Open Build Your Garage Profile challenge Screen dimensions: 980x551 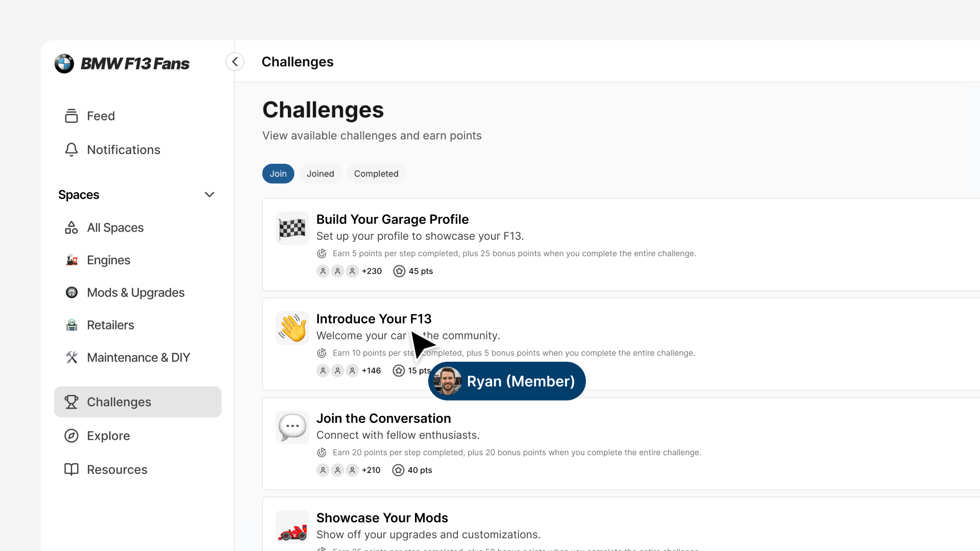[x=392, y=219]
